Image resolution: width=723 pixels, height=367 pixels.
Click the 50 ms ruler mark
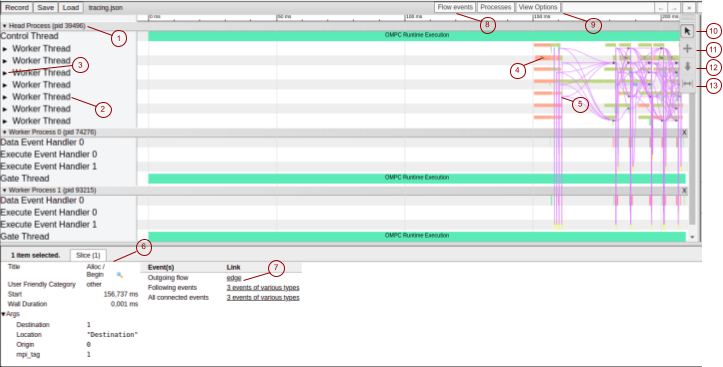284,17
